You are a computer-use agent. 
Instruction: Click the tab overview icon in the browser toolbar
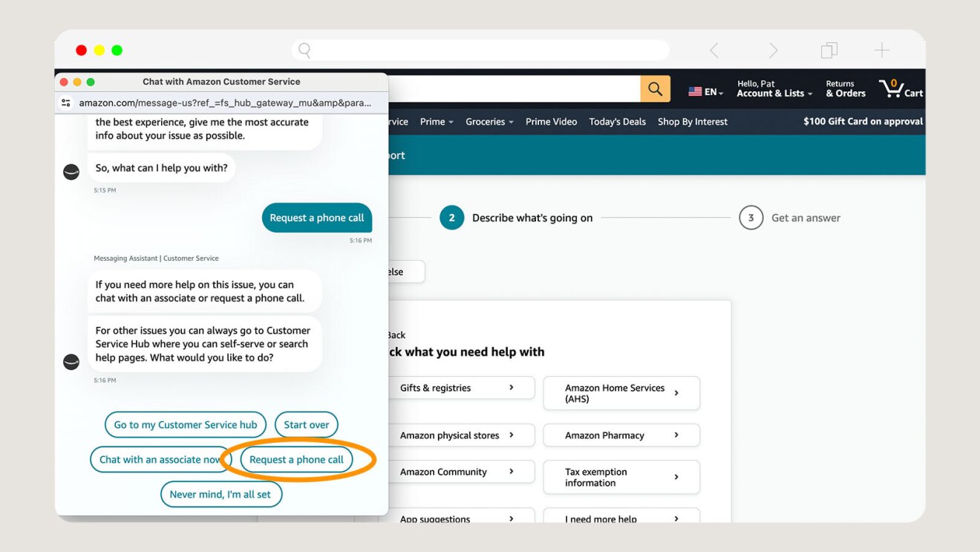[829, 50]
